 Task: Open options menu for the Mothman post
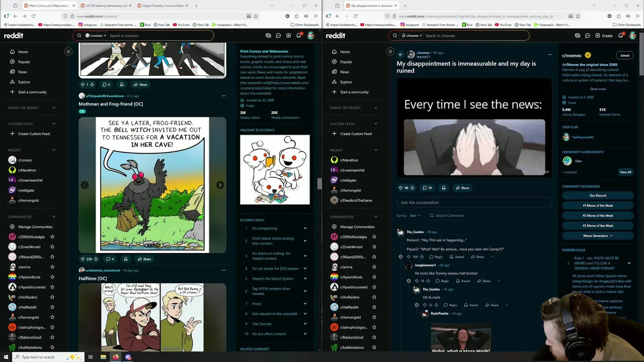[x=224, y=96]
